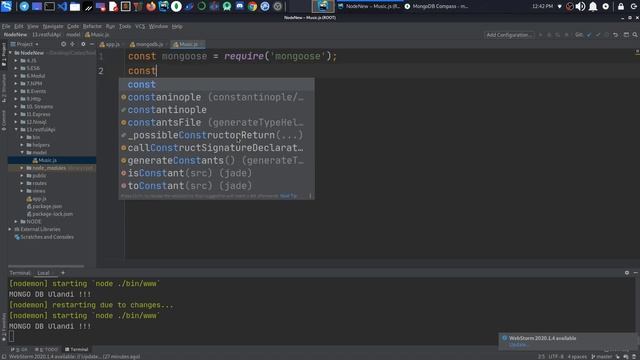This screenshot has height=360, width=640.
Task: Open the Project panel settings gear
Action: (83, 44)
